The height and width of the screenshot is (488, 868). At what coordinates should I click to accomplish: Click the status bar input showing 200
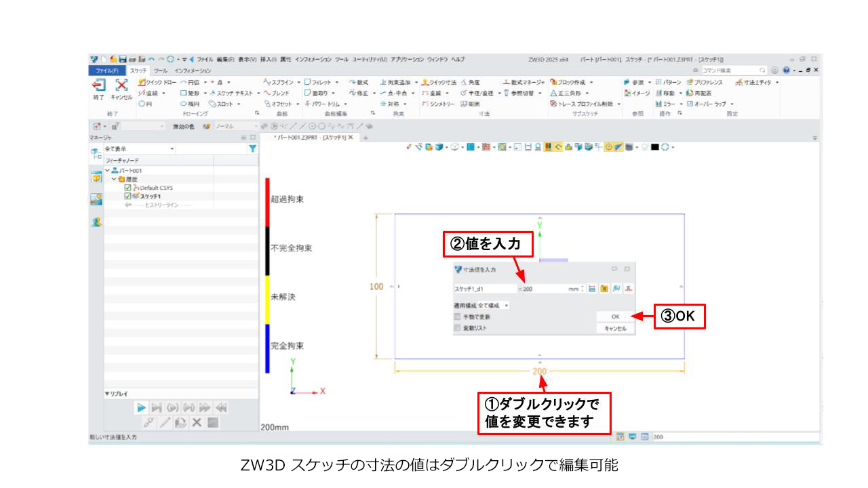pos(734,437)
